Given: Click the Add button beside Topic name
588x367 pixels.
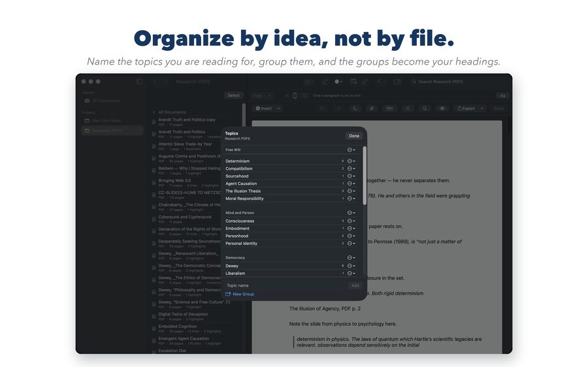Looking at the screenshot, I should pos(355,285).
